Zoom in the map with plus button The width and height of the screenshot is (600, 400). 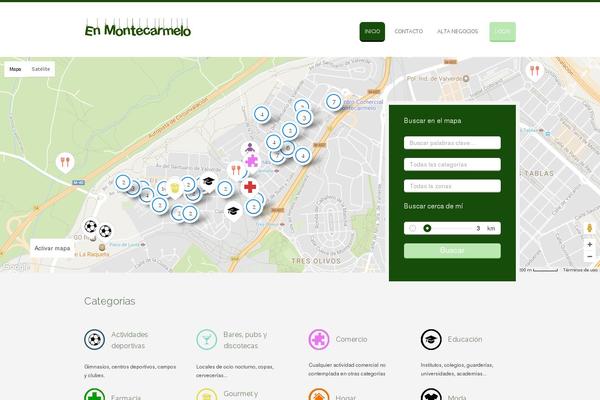590,244
